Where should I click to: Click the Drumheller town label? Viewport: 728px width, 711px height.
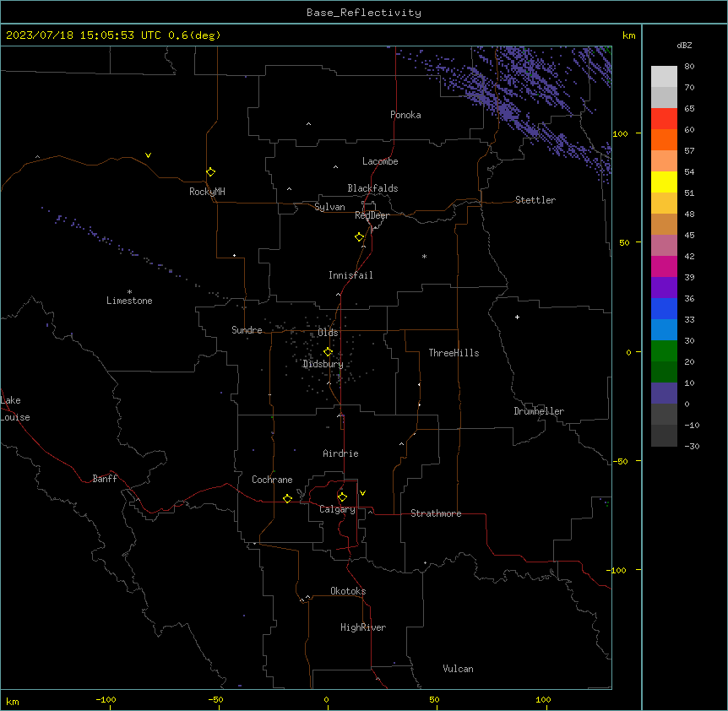(539, 411)
